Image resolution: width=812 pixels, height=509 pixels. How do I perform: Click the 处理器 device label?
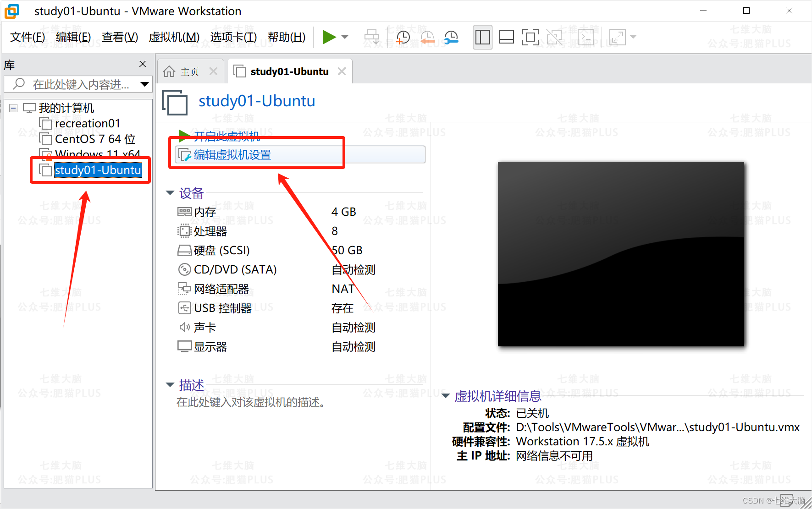click(210, 231)
